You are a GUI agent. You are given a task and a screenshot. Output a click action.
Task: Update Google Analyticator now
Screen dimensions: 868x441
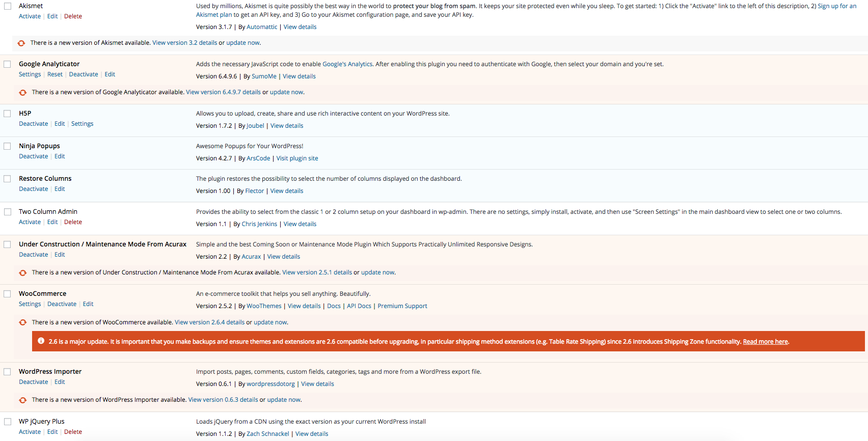point(286,92)
